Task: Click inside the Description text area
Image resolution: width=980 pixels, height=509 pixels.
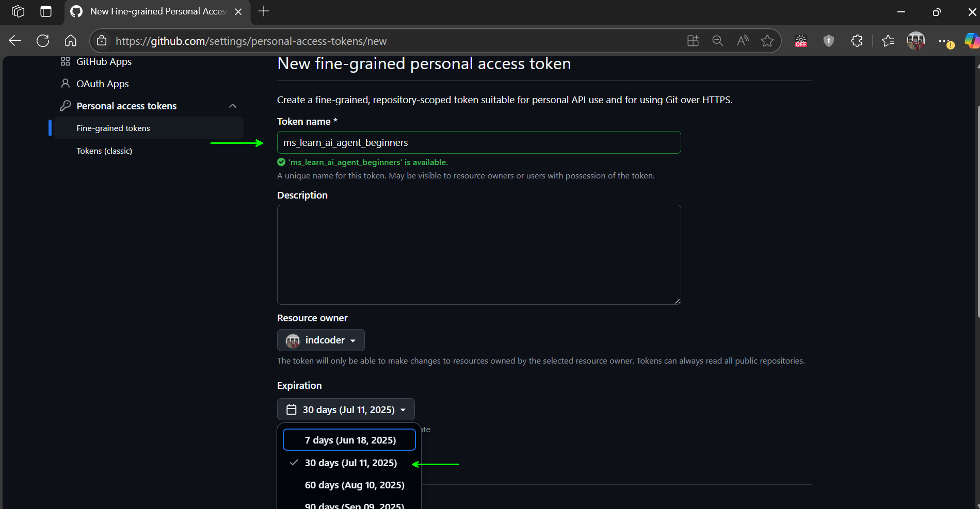Action: click(478, 255)
